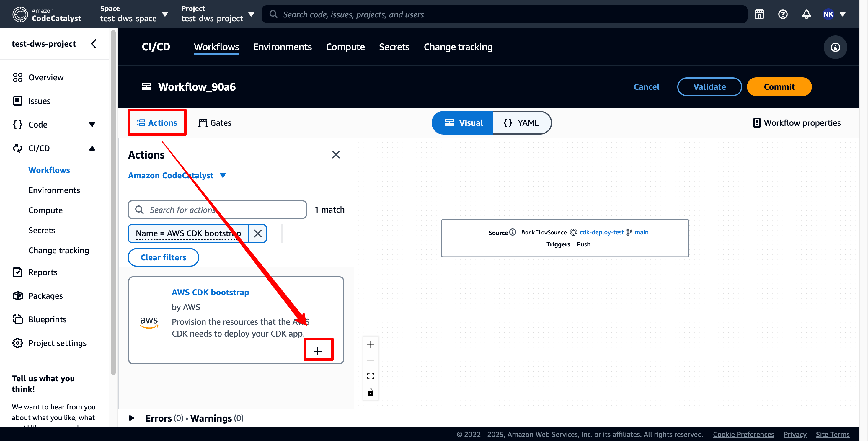Switch to the Compute top tab

pyautogui.click(x=345, y=47)
